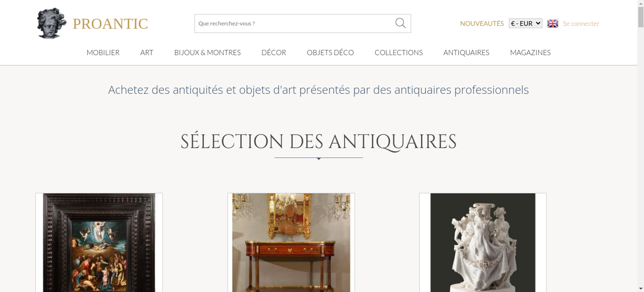Click the PROANTIC brand name
The height and width of the screenshot is (292, 644).
[x=110, y=24]
